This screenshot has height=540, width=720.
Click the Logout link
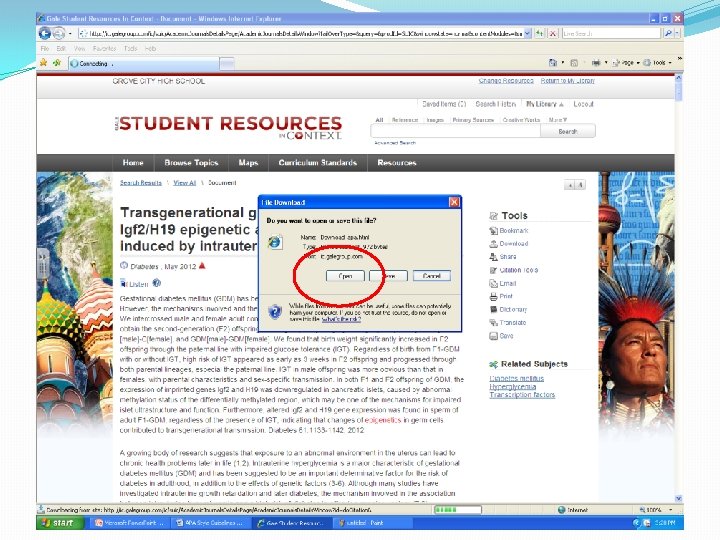coord(583,104)
